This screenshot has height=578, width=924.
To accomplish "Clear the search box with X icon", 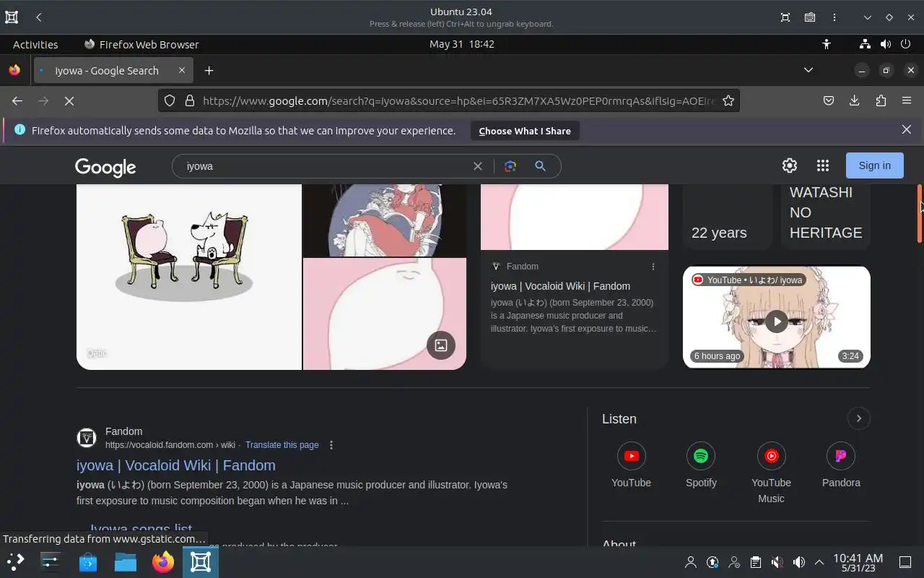I will [478, 166].
